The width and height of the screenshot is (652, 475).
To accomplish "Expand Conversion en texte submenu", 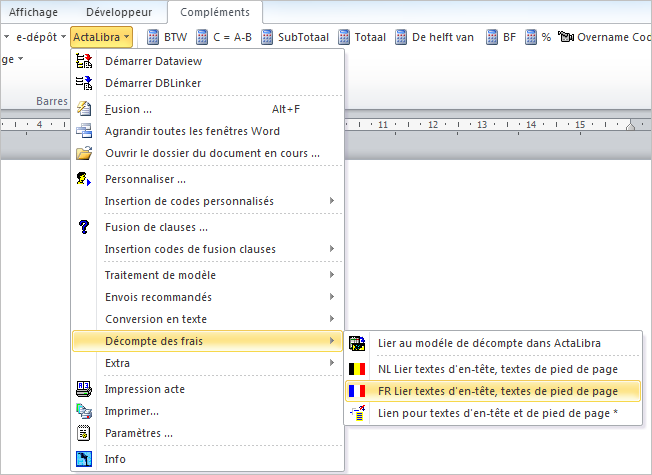I will [x=331, y=319].
